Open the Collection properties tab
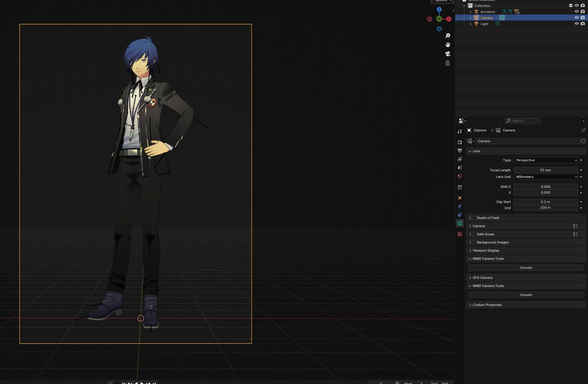Image resolution: width=588 pixels, height=384 pixels. (x=460, y=187)
